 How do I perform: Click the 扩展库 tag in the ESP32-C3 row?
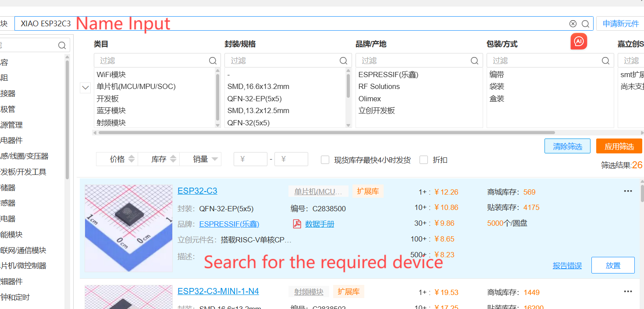click(x=368, y=192)
